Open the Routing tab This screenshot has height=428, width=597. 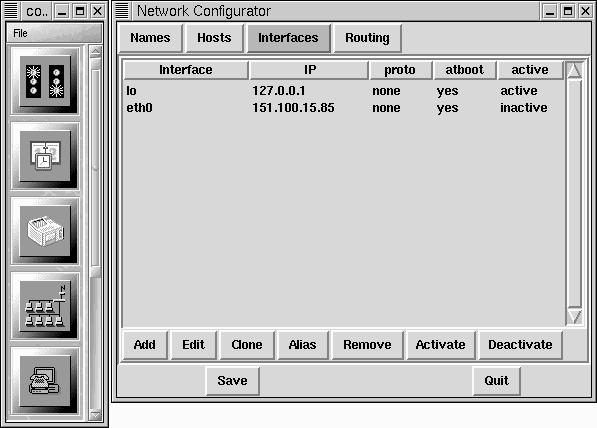(x=367, y=38)
